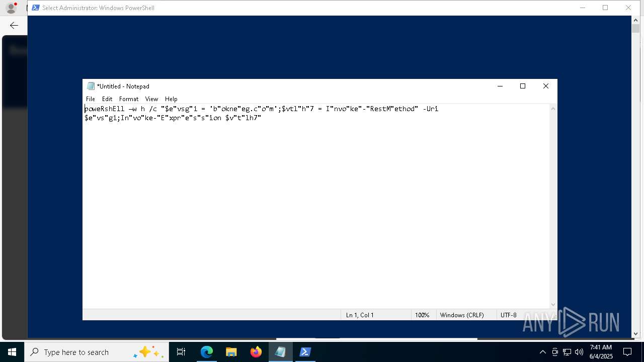The width and height of the screenshot is (644, 362).
Task: Open the File menu in Notepad
Action: tap(91, 99)
